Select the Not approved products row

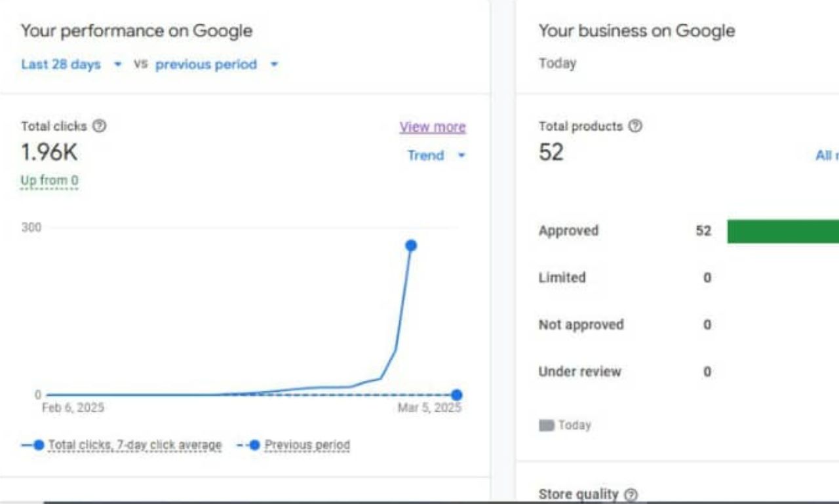(581, 324)
